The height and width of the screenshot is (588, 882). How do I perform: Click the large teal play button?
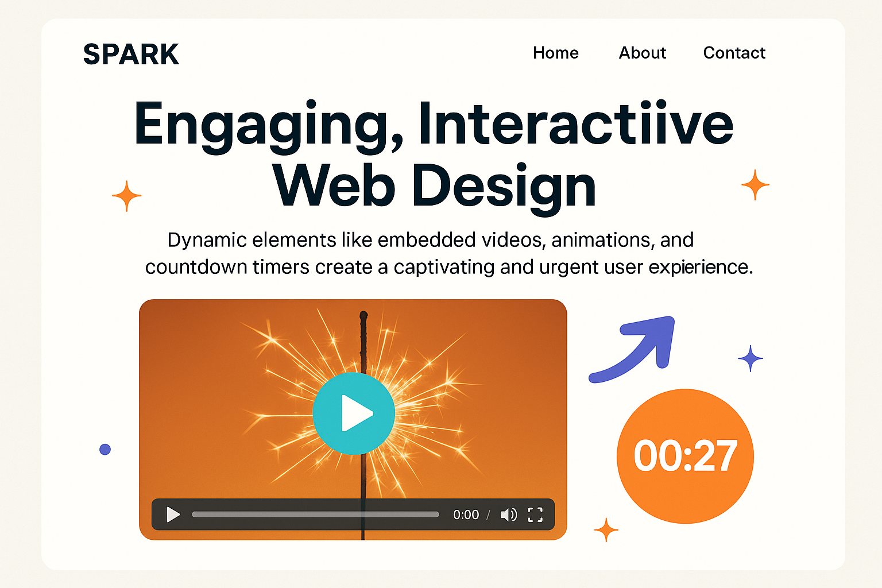pyautogui.click(x=354, y=412)
